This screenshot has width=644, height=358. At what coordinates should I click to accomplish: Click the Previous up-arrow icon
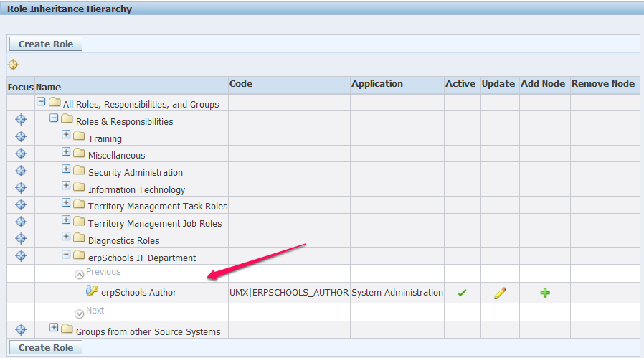point(80,275)
